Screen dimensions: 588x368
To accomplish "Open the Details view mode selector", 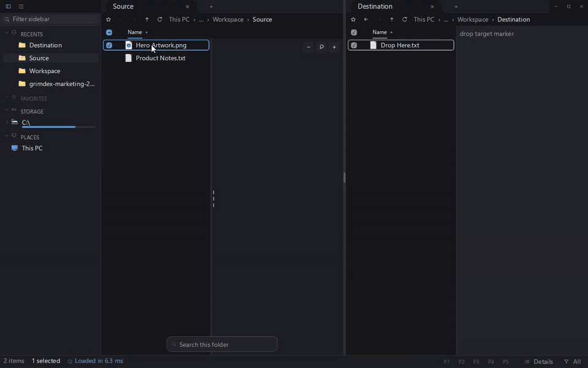I will [x=539, y=362].
